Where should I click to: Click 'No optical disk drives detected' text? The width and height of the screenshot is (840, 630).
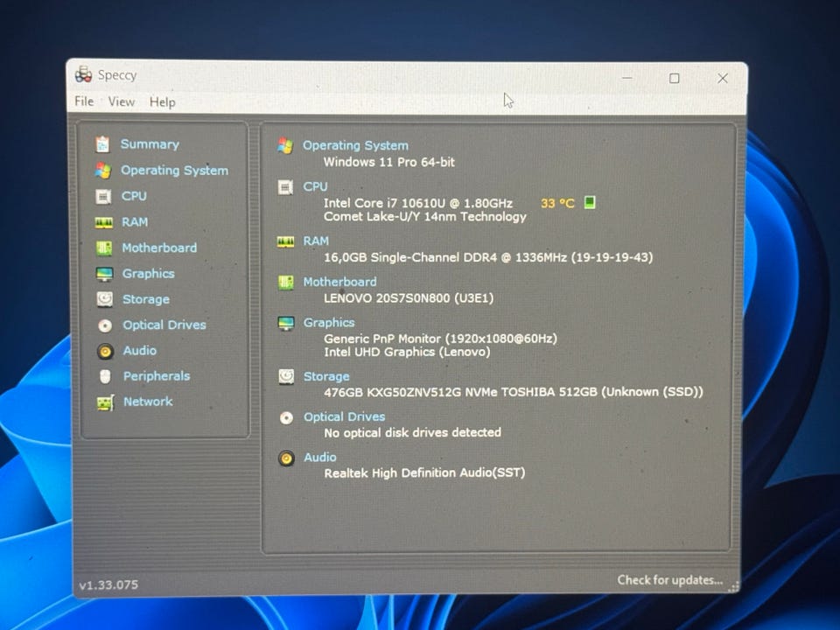point(412,432)
